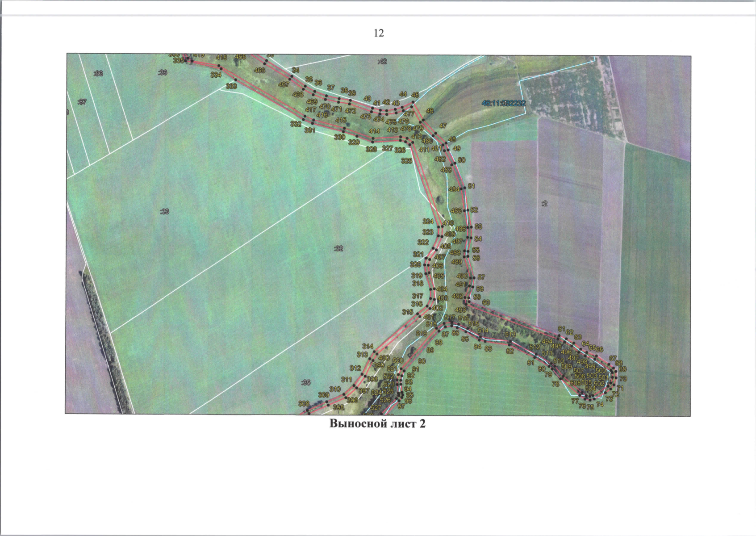
Task: Click boundary point label 51
Action: (x=472, y=186)
